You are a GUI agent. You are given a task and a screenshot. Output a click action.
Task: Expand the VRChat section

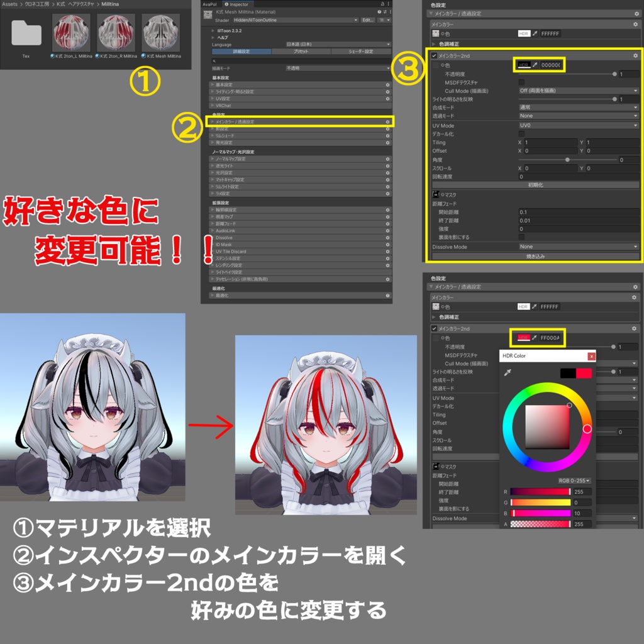click(x=300, y=106)
